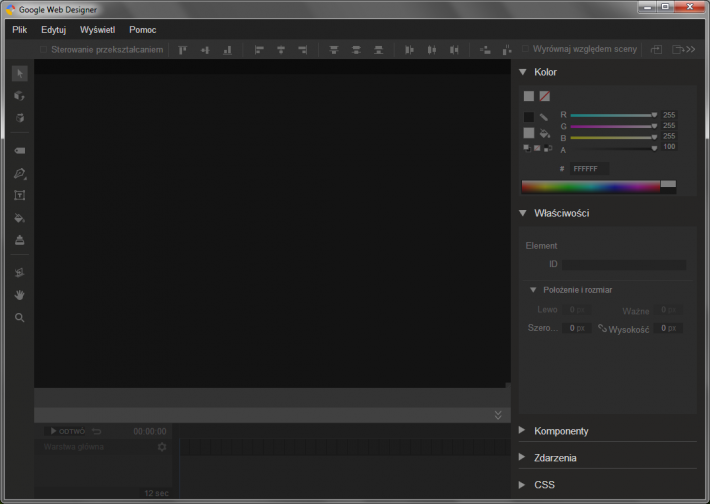Select the Zoom magnifier tool
Viewport: 710px width, 504px height.
pos(19,317)
